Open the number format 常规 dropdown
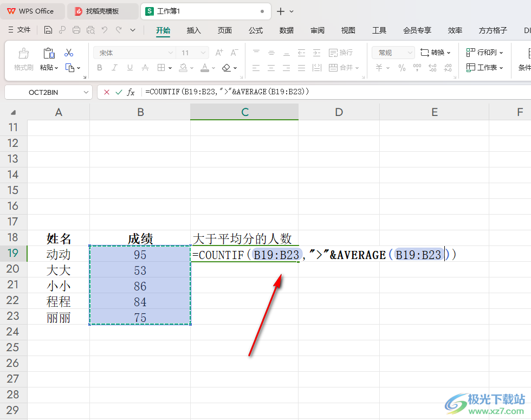The width and height of the screenshot is (531, 420). click(x=410, y=53)
